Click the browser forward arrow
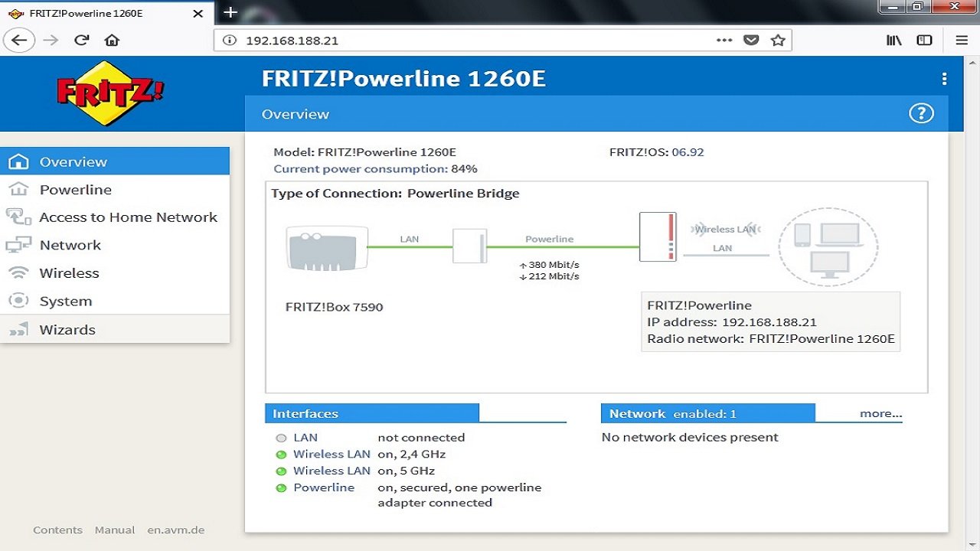This screenshot has width=980, height=551. coord(51,41)
